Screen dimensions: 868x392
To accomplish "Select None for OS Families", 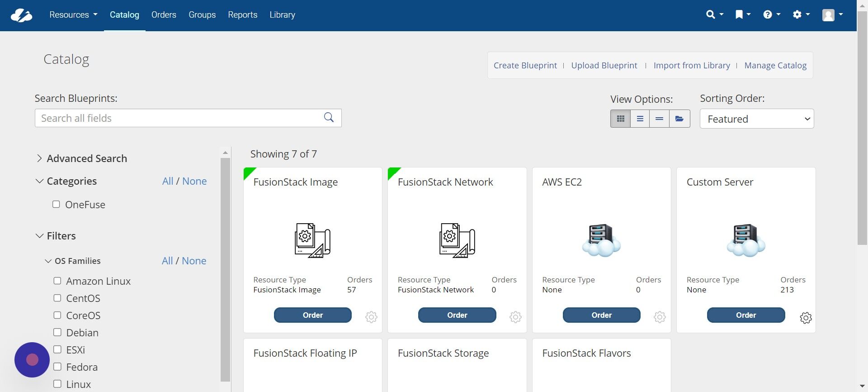I will (x=194, y=261).
